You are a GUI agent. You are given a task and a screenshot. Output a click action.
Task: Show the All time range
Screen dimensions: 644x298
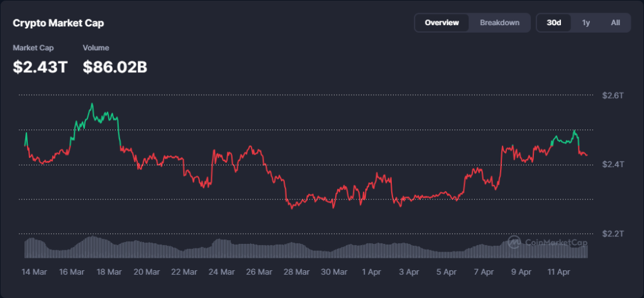(x=615, y=23)
